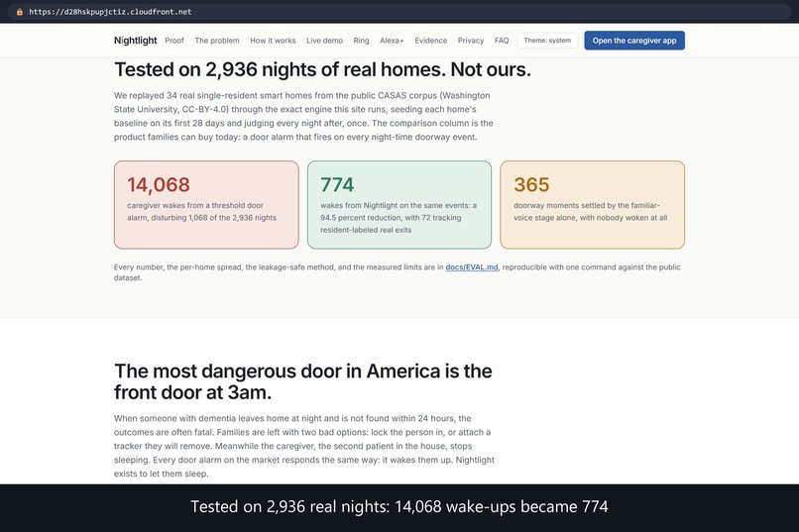Select The problem nav link
799x532 pixels.
click(x=217, y=41)
